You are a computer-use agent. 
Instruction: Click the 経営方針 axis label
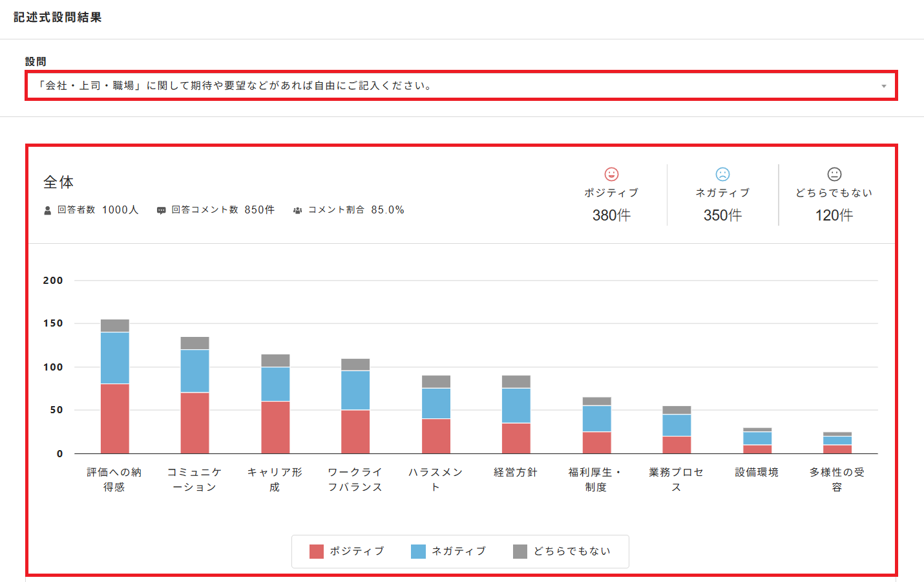[516, 473]
